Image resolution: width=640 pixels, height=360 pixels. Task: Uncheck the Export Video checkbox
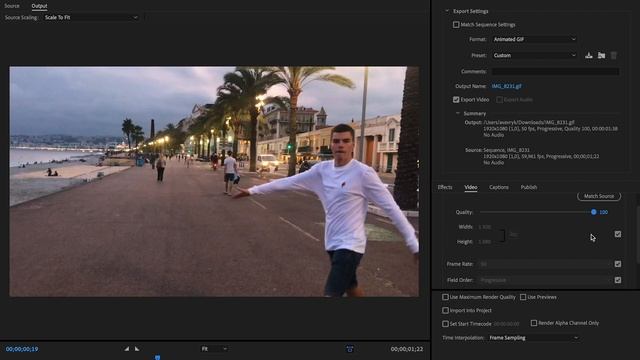coord(456,100)
